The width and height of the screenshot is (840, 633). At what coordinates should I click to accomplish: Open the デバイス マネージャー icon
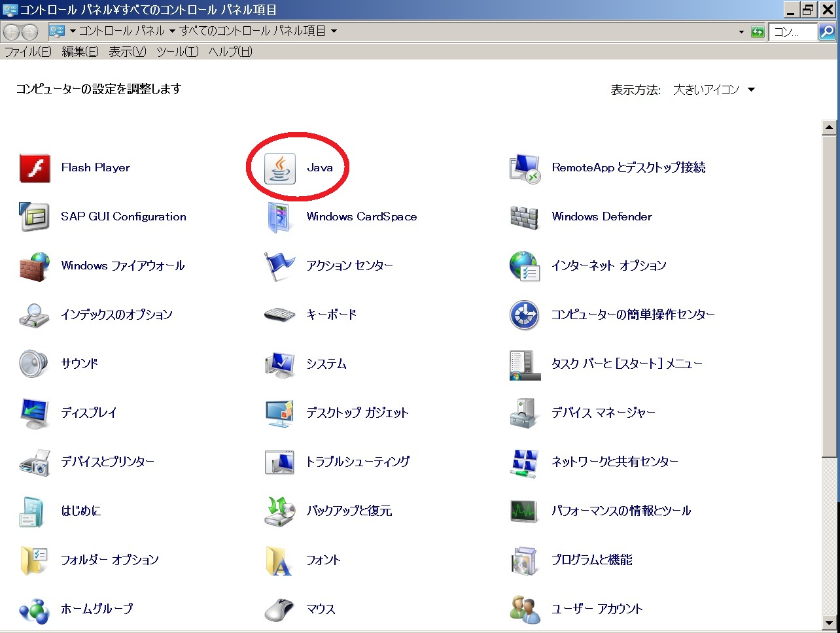(524, 413)
